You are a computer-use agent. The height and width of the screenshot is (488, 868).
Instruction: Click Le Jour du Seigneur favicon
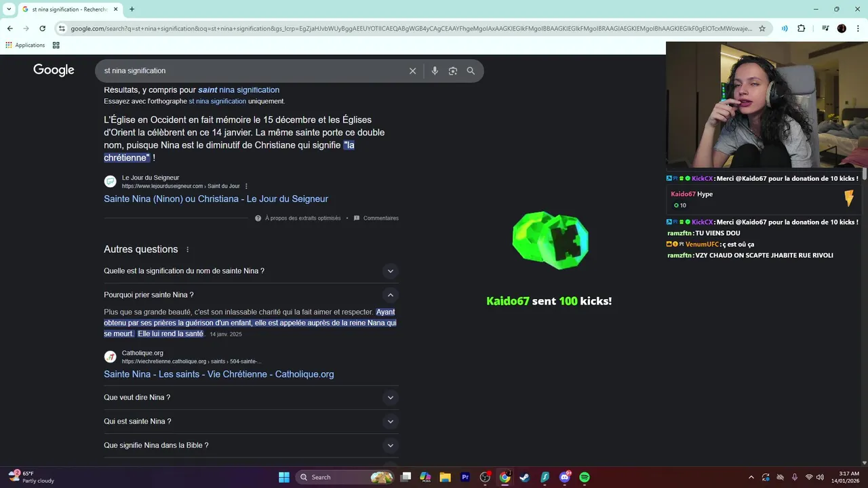110,182
